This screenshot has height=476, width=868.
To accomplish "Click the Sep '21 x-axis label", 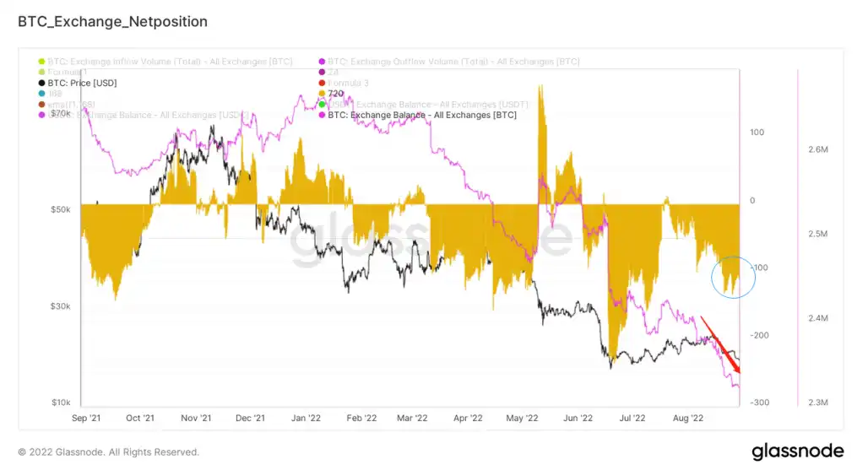I will point(86,418).
